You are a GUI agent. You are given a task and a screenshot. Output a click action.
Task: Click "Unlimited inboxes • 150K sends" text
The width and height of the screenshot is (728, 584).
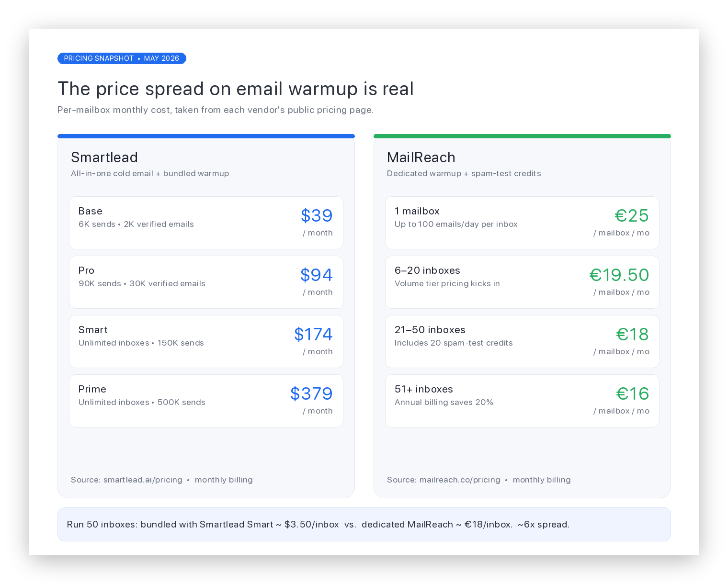tap(141, 343)
